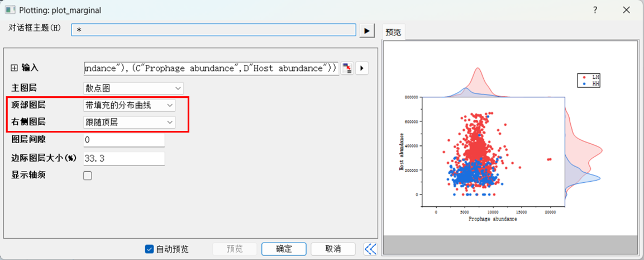Image resolution: width=644 pixels, height=260 pixels.
Task: Click the 'Host abundance' axis title in preview
Action: (402, 152)
